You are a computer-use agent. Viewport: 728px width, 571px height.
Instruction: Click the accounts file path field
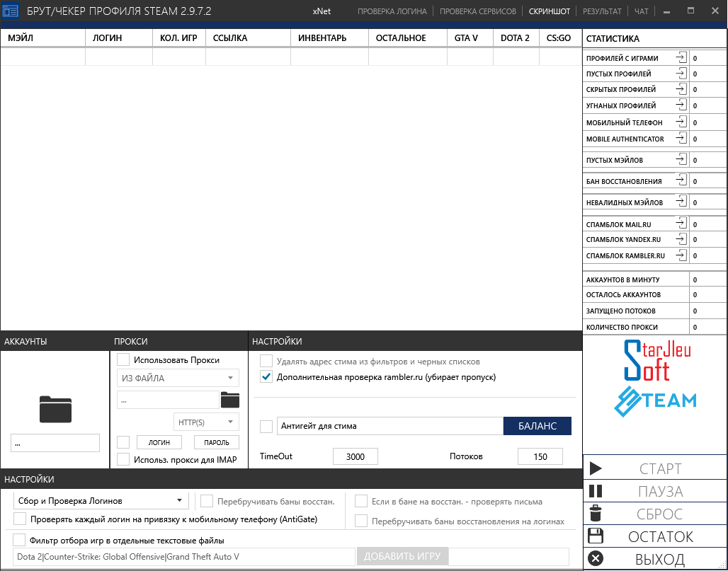pyautogui.click(x=55, y=443)
